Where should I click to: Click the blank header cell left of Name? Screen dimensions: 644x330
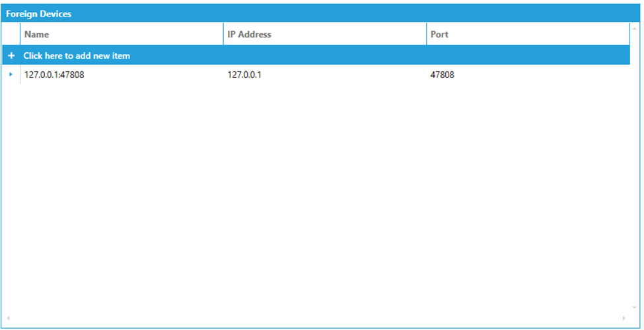click(11, 34)
